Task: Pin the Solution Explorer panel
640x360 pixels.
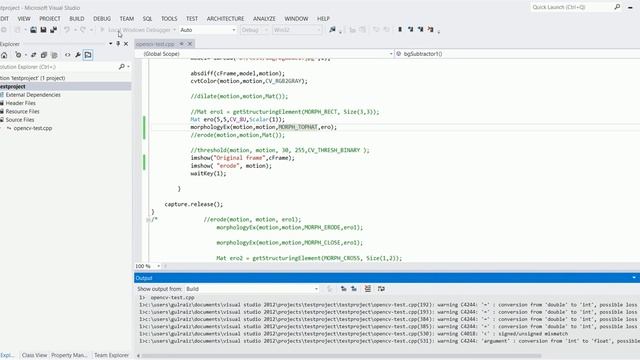Action: [x=118, y=44]
